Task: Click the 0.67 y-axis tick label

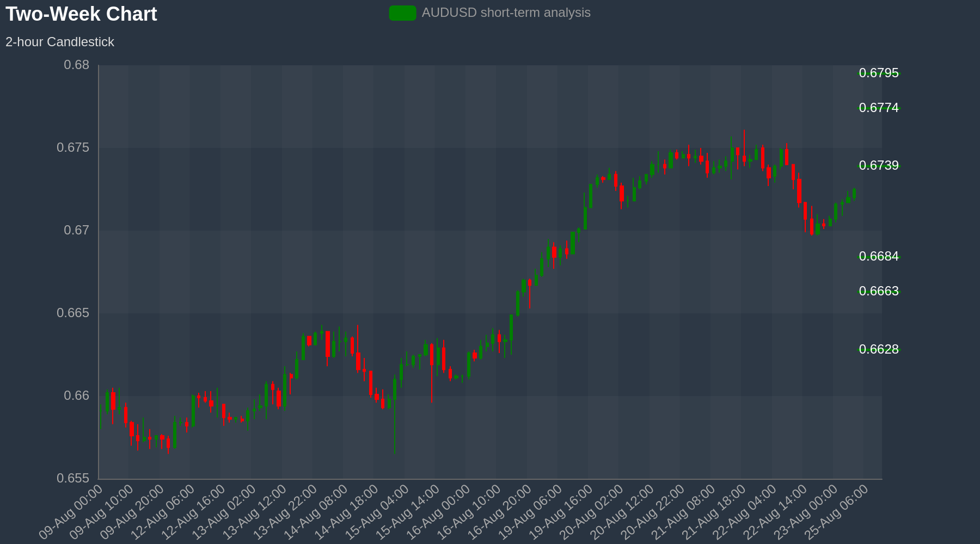Action: (x=77, y=231)
